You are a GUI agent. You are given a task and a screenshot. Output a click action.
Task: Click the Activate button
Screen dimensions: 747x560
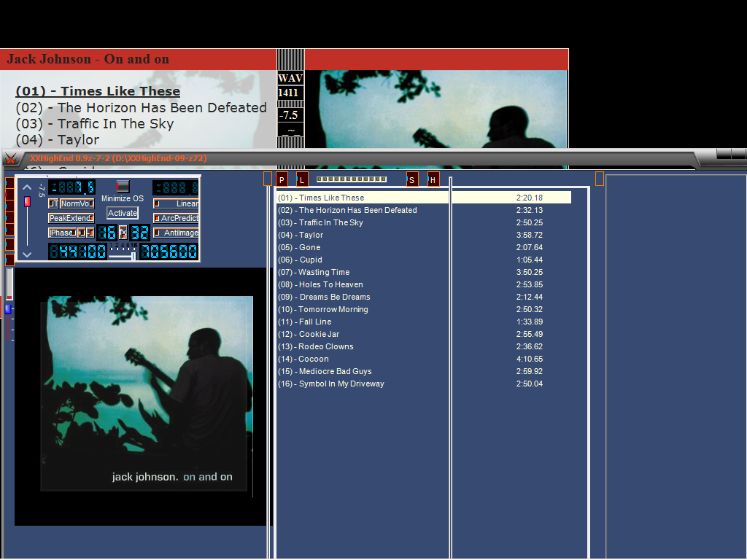click(123, 213)
